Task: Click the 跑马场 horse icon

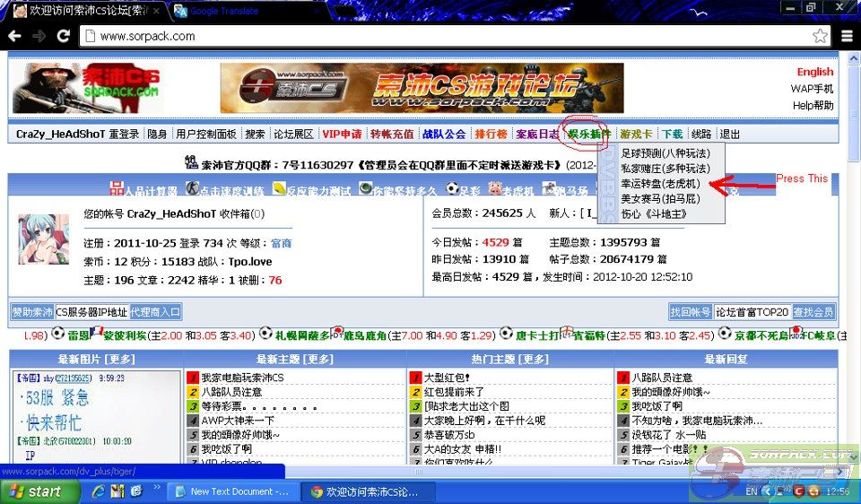Action: click(x=549, y=188)
